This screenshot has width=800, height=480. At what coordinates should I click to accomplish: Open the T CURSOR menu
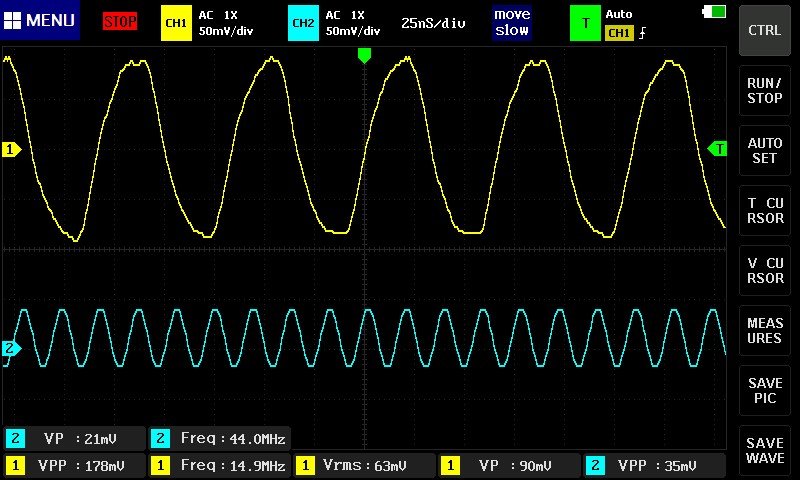pyautogui.click(x=765, y=211)
